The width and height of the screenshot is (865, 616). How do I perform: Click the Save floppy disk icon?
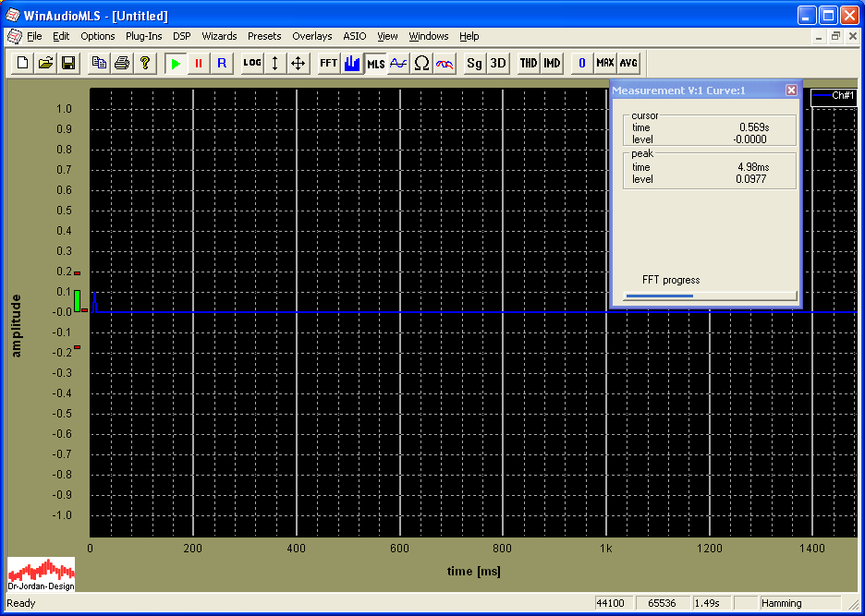(x=67, y=64)
